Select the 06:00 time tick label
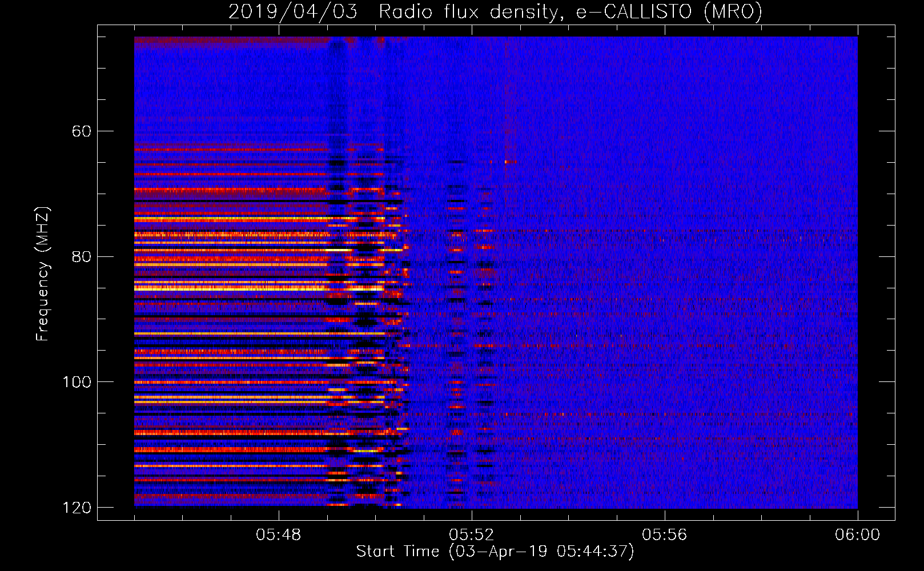 (x=857, y=535)
